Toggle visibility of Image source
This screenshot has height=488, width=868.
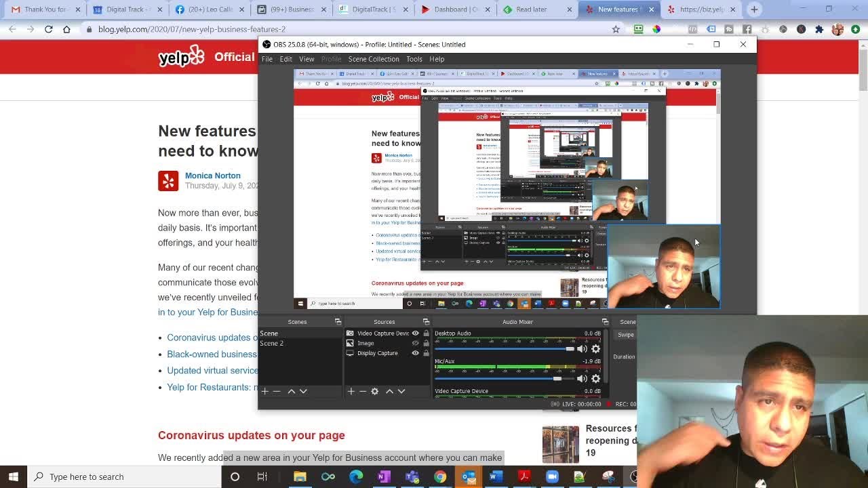pyautogui.click(x=415, y=343)
